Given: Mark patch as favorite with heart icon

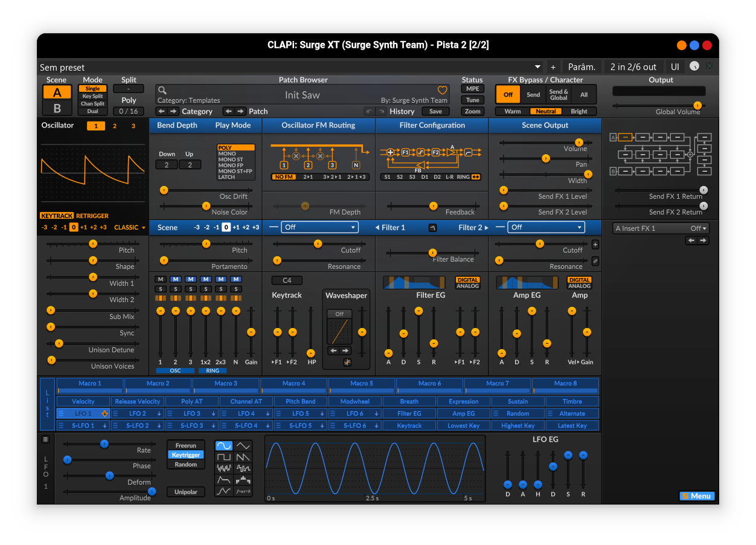Looking at the screenshot, I should point(442,90).
